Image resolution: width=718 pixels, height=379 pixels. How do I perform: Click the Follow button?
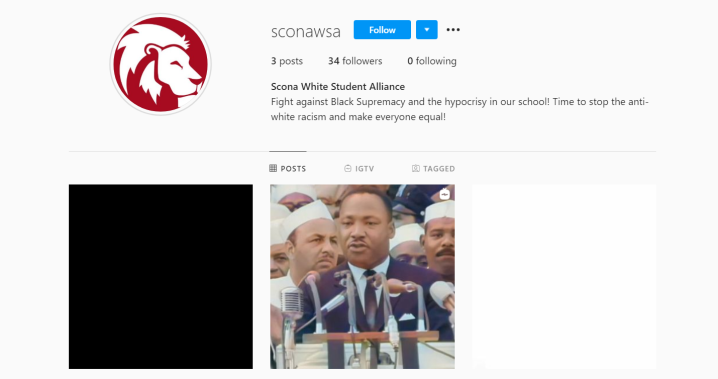tap(382, 30)
